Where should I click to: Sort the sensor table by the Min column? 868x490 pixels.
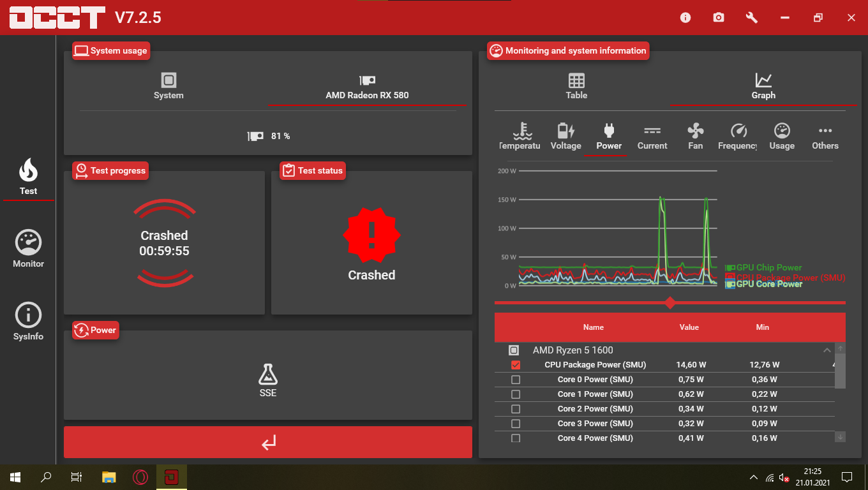(763, 327)
